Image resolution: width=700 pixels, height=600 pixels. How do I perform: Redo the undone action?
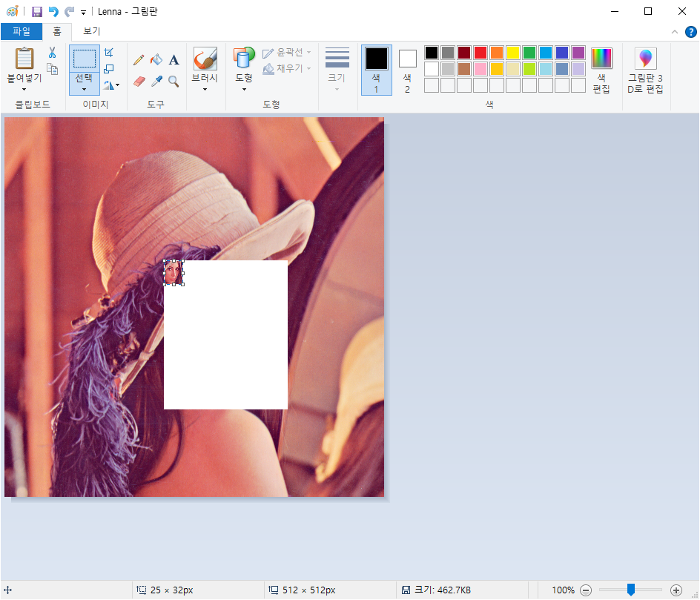69,12
